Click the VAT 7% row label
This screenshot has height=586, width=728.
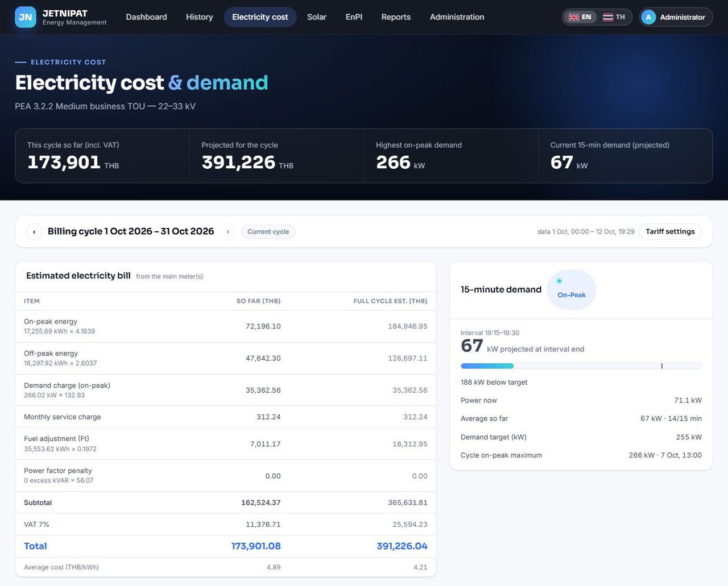click(36, 525)
